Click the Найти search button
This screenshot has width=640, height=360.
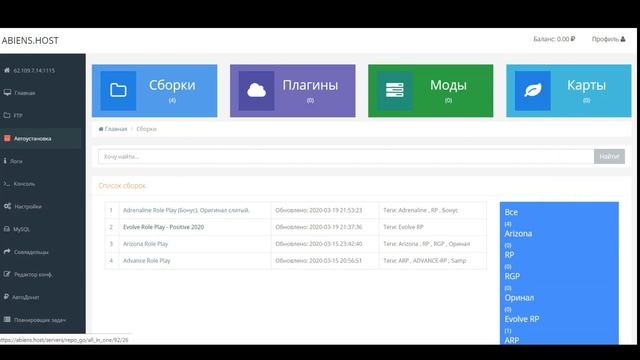[609, 156]
